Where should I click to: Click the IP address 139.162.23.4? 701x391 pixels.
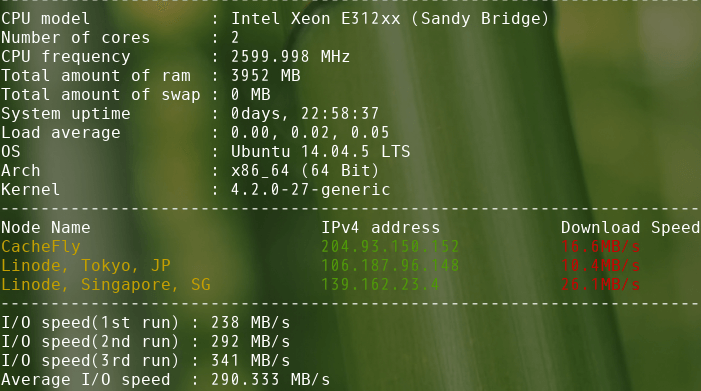point(380,285)
